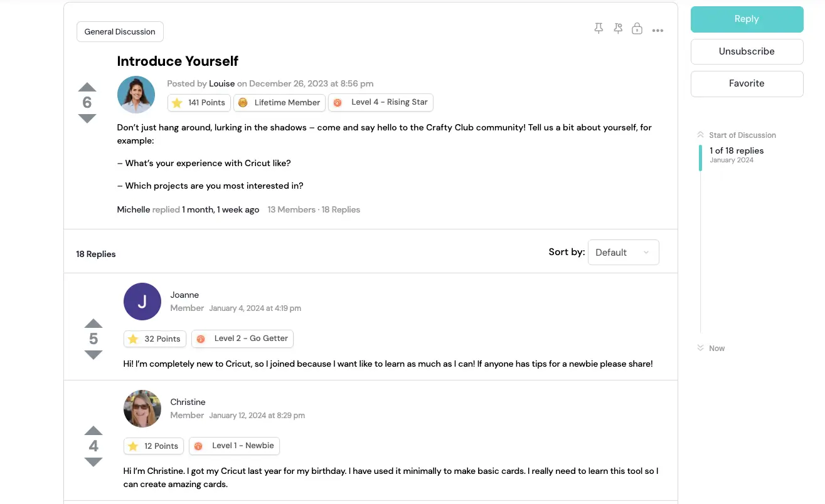The image size is (825, 504).
Task: Downvote Louise's Introduce Yourself post
Action: pyautogui.click(x=87, y=118)
